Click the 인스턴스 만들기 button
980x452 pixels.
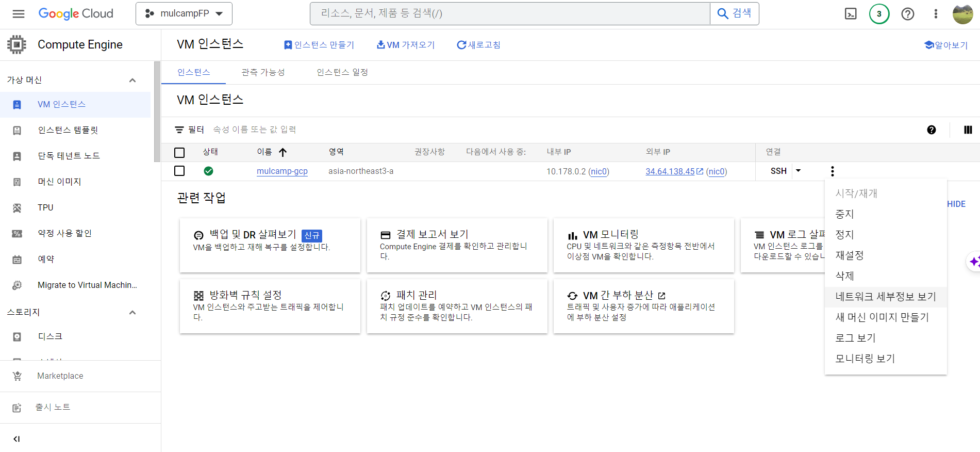[319, 45]
